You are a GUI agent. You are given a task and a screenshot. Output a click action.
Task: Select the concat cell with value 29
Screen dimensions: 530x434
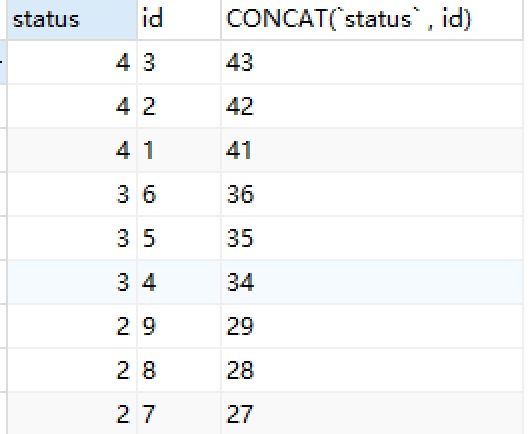[x=372, y=326]
